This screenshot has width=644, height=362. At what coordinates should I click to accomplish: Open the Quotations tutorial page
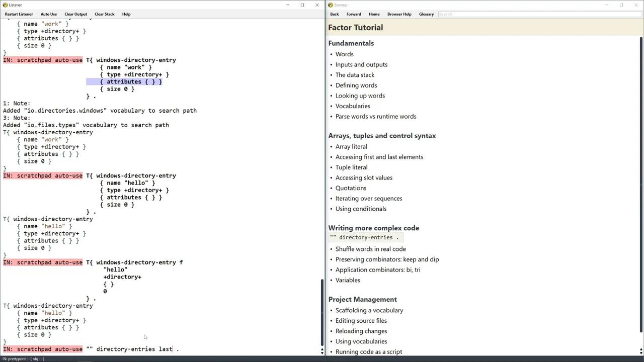tap(351, 188)
